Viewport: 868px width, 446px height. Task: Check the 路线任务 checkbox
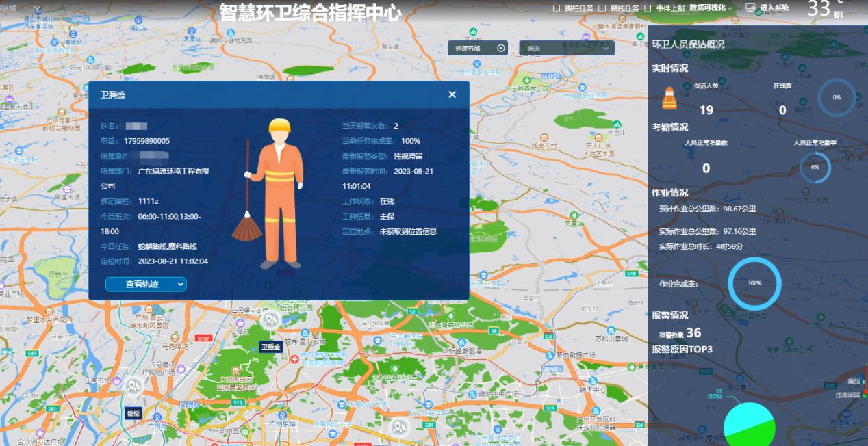[602, 8]
